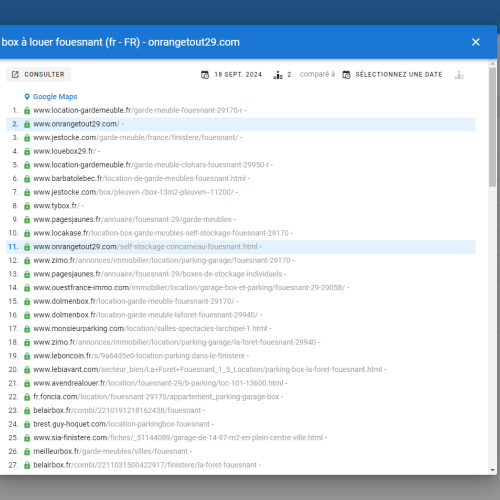Click the position number 2 next to podium icon
Screen dimensions: 500x500
pos(289,74)
